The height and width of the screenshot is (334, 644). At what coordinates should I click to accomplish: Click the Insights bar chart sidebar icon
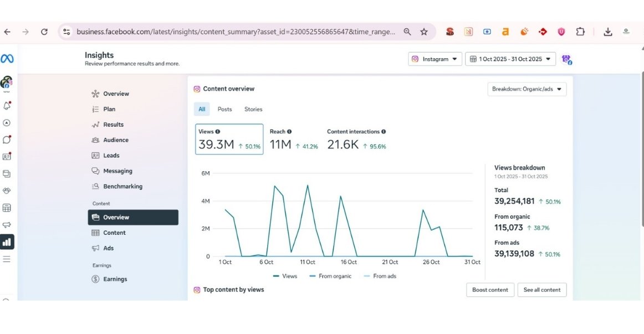pyautogui.click(x=7, y=242)
